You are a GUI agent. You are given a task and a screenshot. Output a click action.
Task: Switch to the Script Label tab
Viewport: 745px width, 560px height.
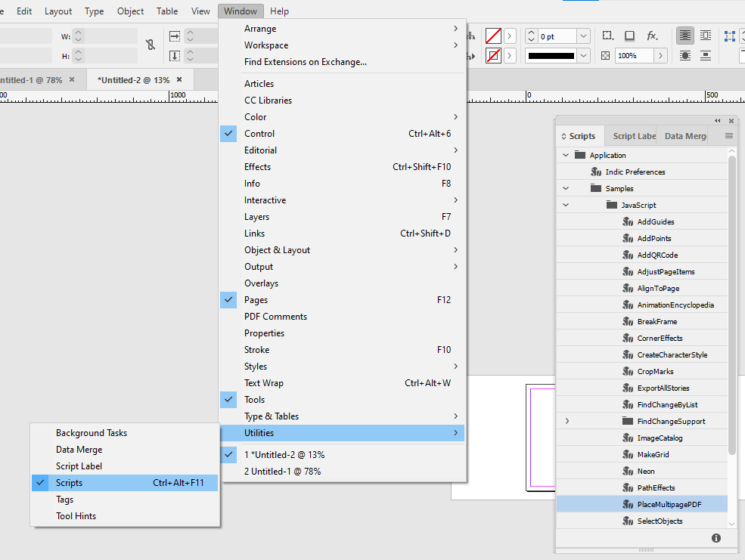tap(634, 136)
